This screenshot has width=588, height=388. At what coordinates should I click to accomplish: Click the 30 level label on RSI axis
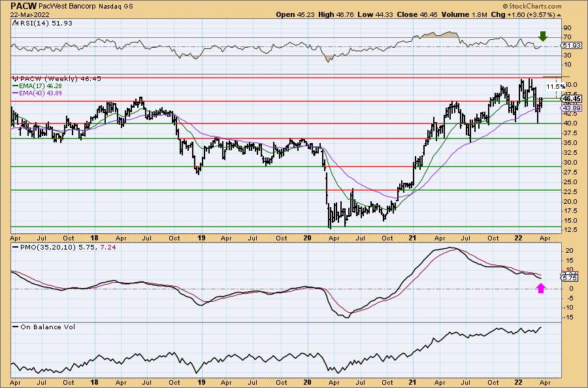point(567,56)
